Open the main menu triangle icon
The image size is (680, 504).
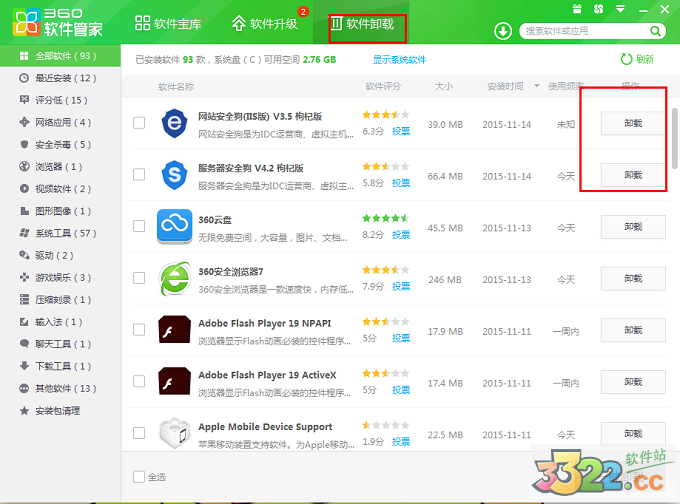tap(621, 9)
